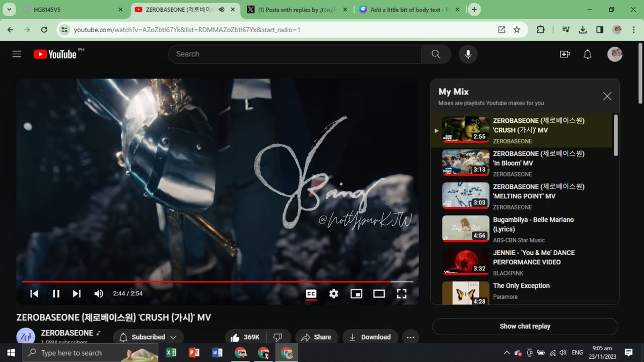Play 'CRUSH (가시)' MV in the mix
The height and width of the screenshot is (362, 644).
[x=522, y=131]
